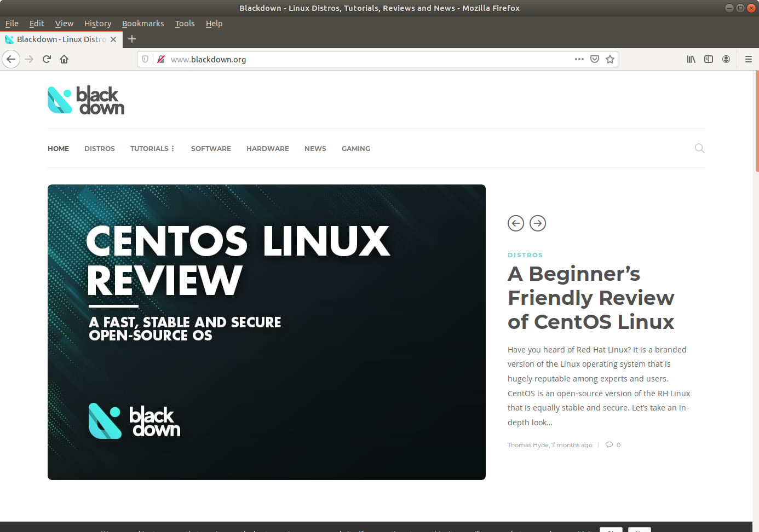Open the Bookmarks menu in the menu bar
The image size is (759, 532).
pos(143,24)
